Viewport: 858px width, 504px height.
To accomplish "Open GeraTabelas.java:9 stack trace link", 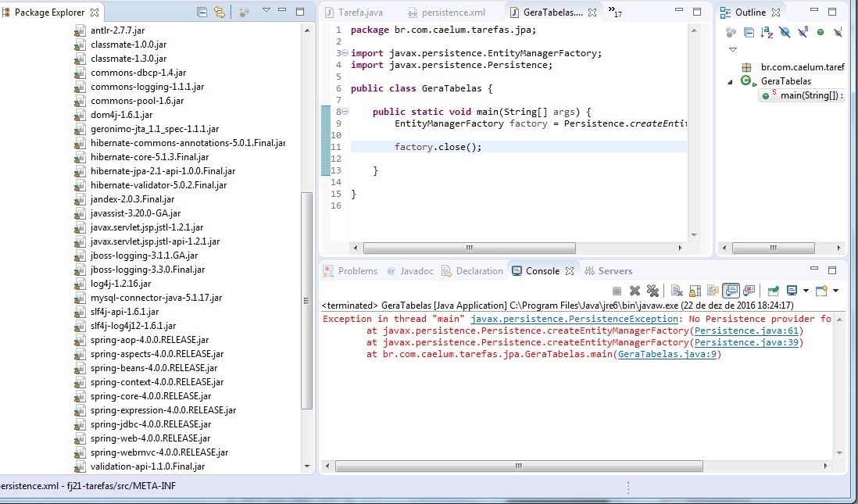I will (667, 354).
